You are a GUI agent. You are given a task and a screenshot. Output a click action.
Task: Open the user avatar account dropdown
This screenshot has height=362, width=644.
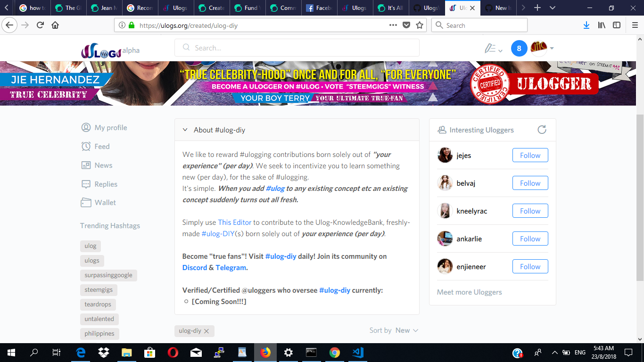click(542, 48)
